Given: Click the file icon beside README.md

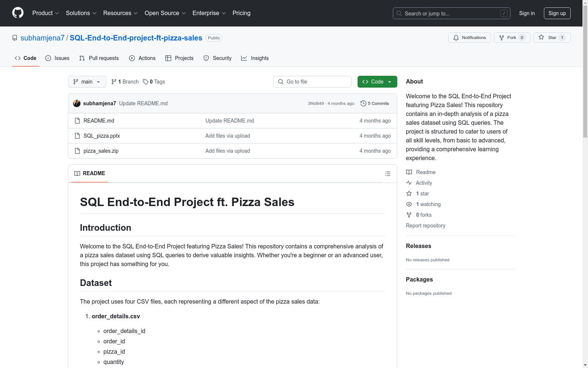Looking at the screenshot, I should pyautogui.click(x=77, y=121).
